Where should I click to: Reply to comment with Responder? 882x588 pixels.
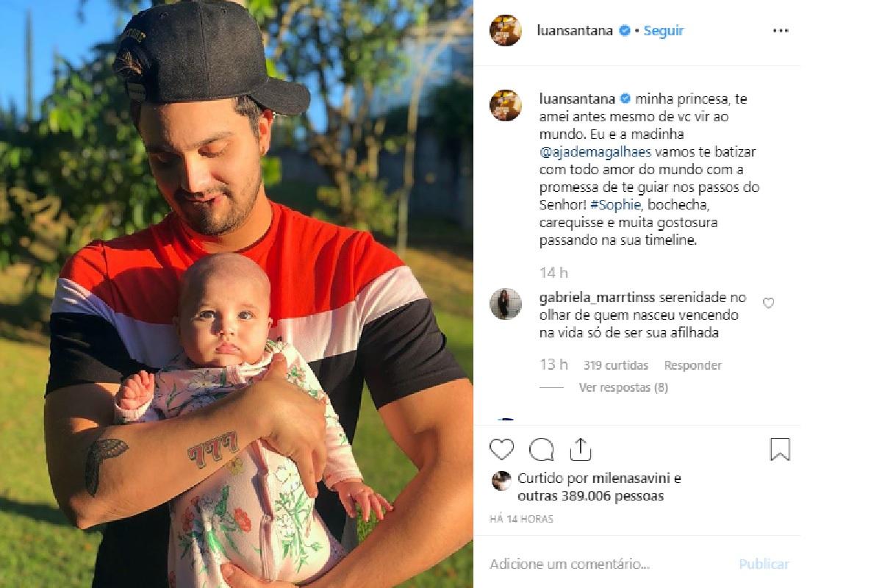692,365
